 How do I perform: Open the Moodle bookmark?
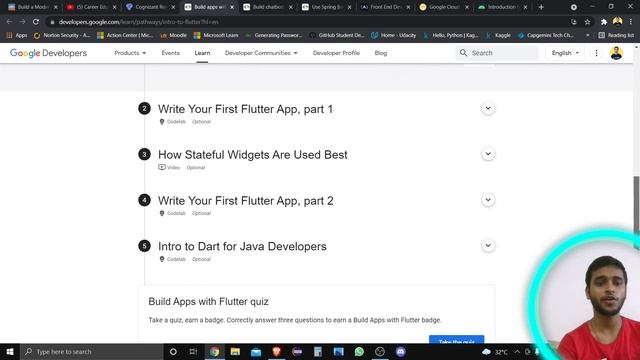pyautogui.click(x=173, y=36)
